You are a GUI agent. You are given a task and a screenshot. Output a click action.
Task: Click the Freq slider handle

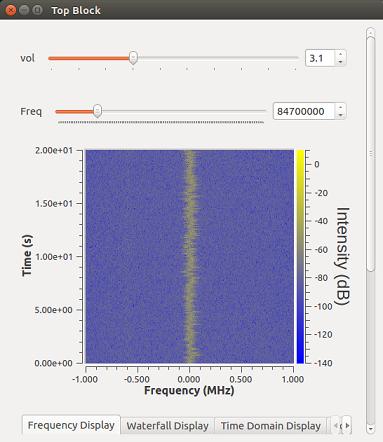[97, 111]
